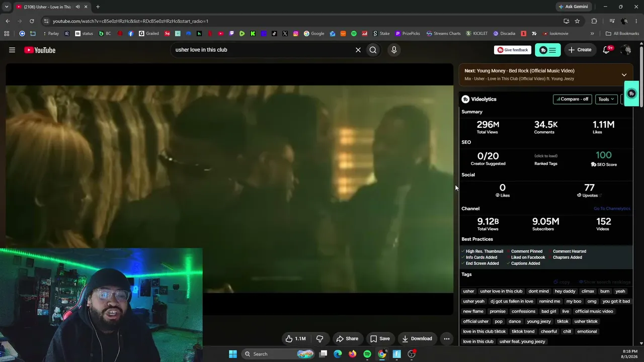Open a new browser tab
The height and width of the screenshot is (362, 644).
(x=98, y=7)
